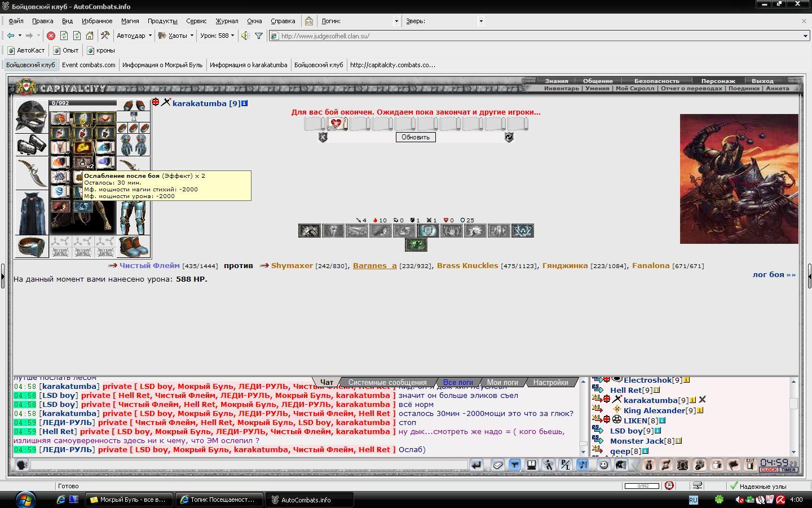
Task: Click the Baranes_a fighter link
Action: click(374, 265)
